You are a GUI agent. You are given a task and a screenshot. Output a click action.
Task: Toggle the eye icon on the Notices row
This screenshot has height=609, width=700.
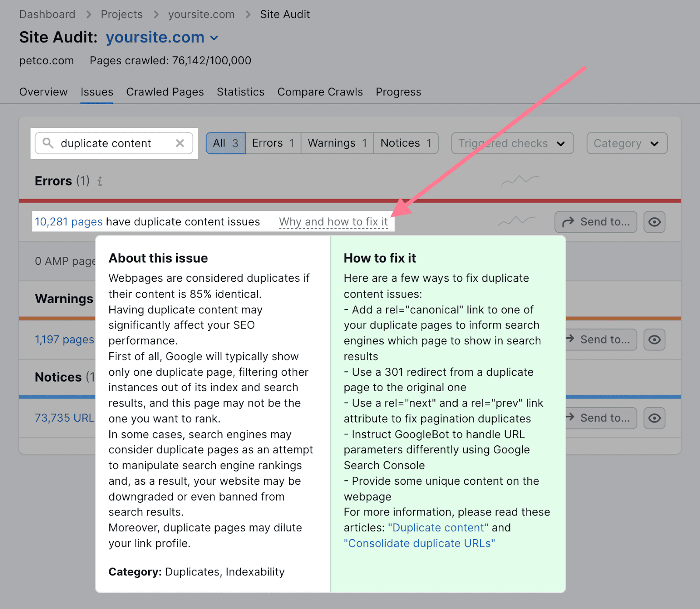tap(654, 418)
